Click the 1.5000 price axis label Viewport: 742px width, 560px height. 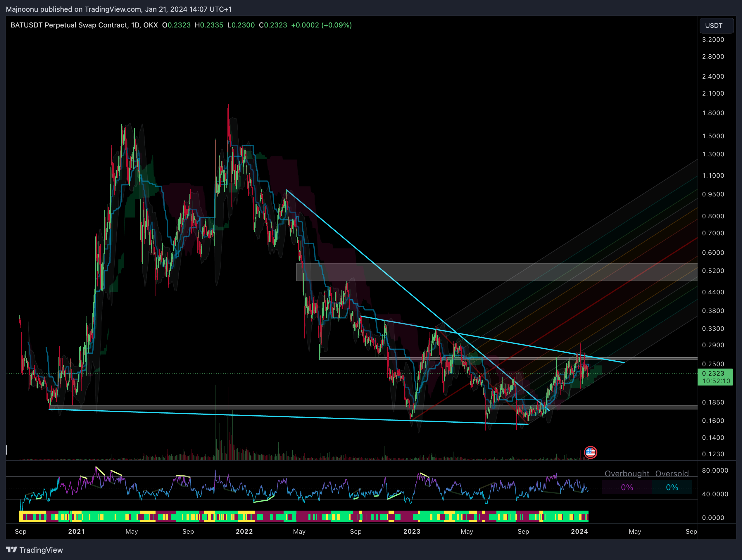tap(713, 136)
